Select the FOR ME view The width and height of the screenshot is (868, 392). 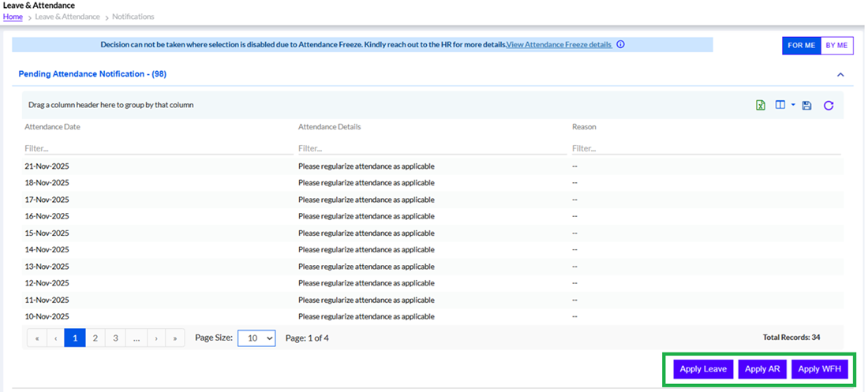801,46
